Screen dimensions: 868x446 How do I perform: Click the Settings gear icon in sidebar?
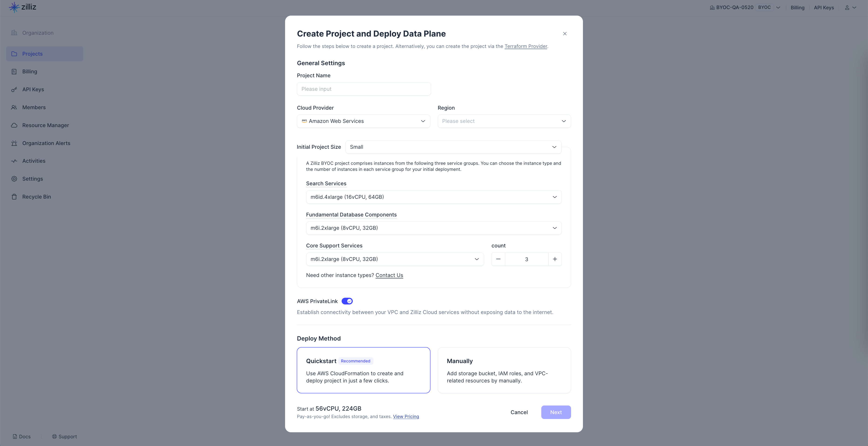coord(14,179)
